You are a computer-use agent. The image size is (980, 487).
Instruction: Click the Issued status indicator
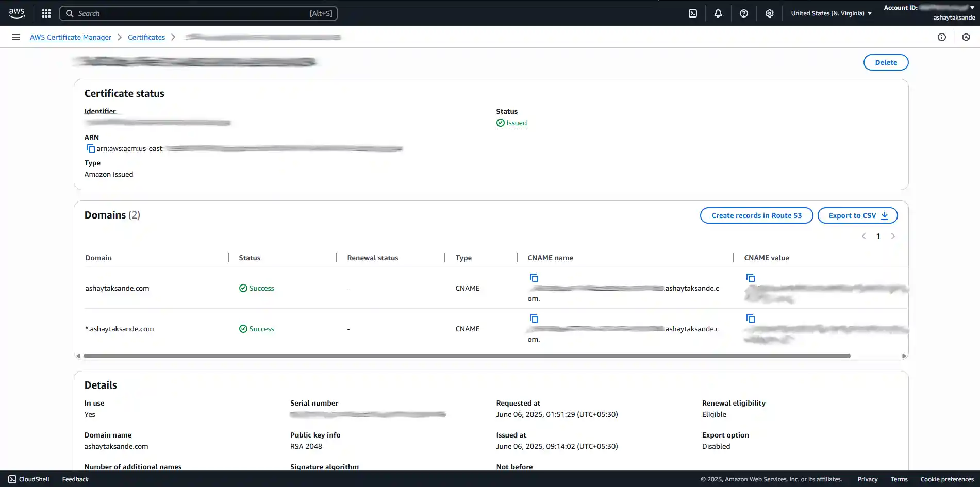511,123
